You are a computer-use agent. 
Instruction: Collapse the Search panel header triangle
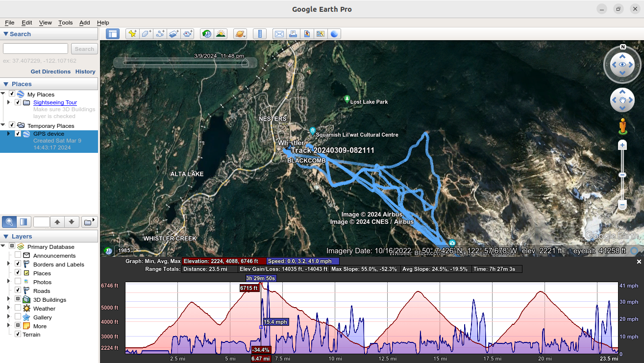(6, 34)
